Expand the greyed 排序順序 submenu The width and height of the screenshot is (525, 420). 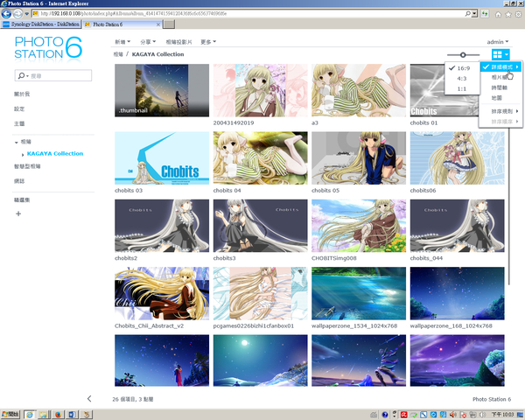pos(500,122)
